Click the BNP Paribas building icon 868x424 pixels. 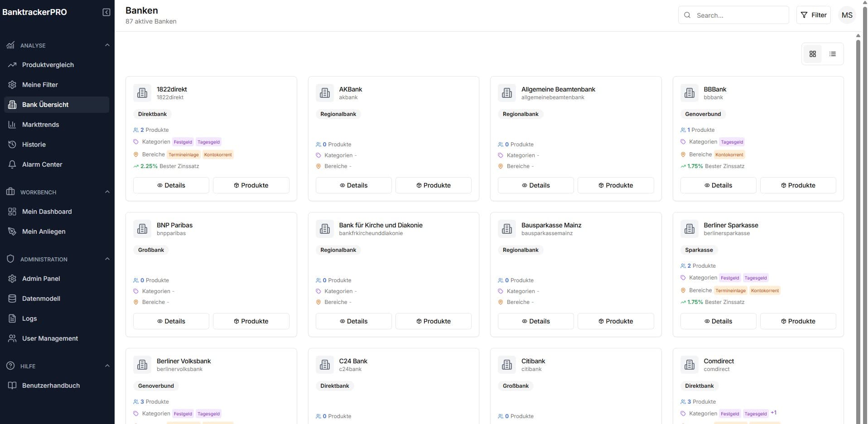click(x=142, y=229)
